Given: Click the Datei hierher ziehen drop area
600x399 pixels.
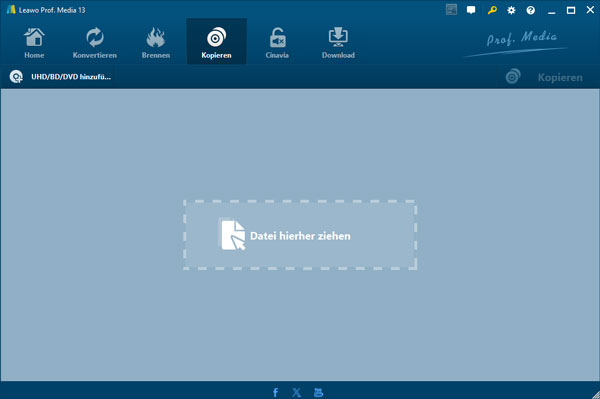Looking at the screenshot, I should (300, 235).
